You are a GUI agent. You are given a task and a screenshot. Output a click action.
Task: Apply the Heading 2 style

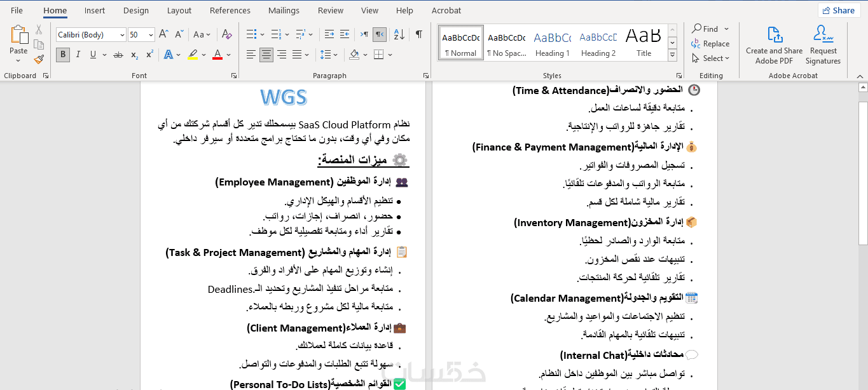598,43
